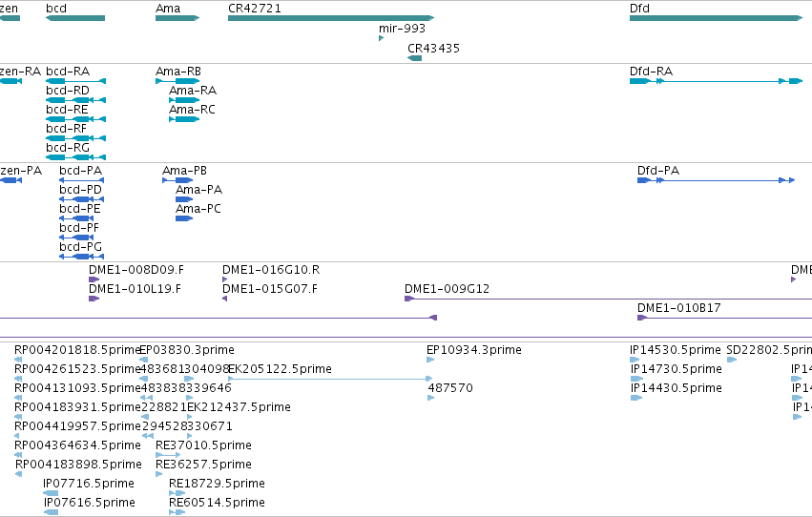Click the 487570 EST label

[x=450, y=388]
